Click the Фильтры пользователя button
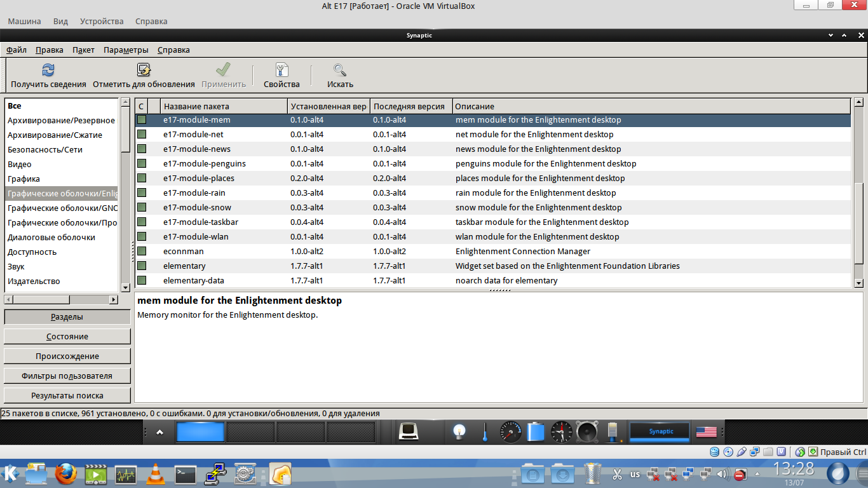Viewport: 868px width, 488px height. coord(67,376)
